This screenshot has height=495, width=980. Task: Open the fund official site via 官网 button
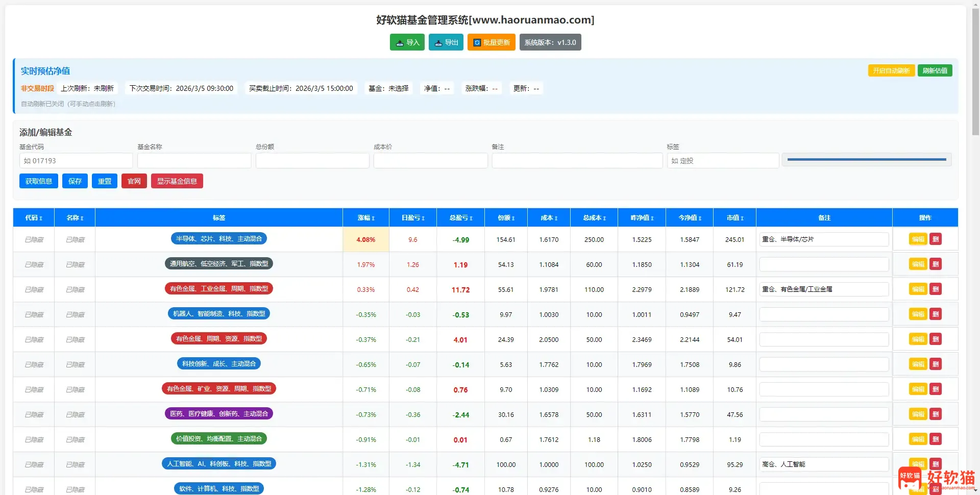[134, 181]
